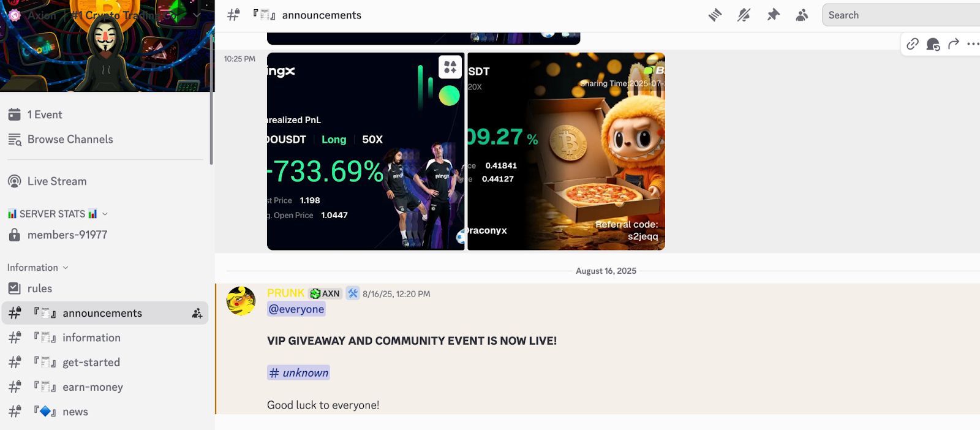Open the Threads icon in header
This screenshot has width=980, height=430.
(715, 15)
